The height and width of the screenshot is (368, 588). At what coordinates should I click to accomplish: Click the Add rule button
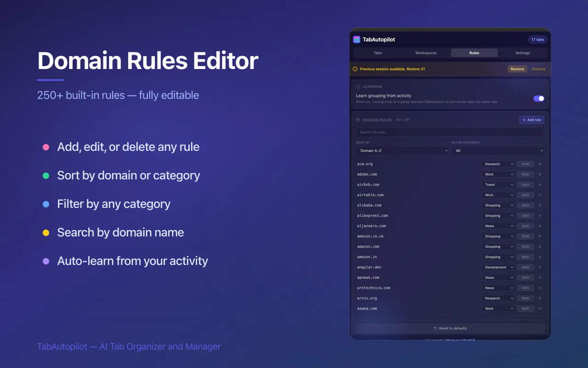531,120
